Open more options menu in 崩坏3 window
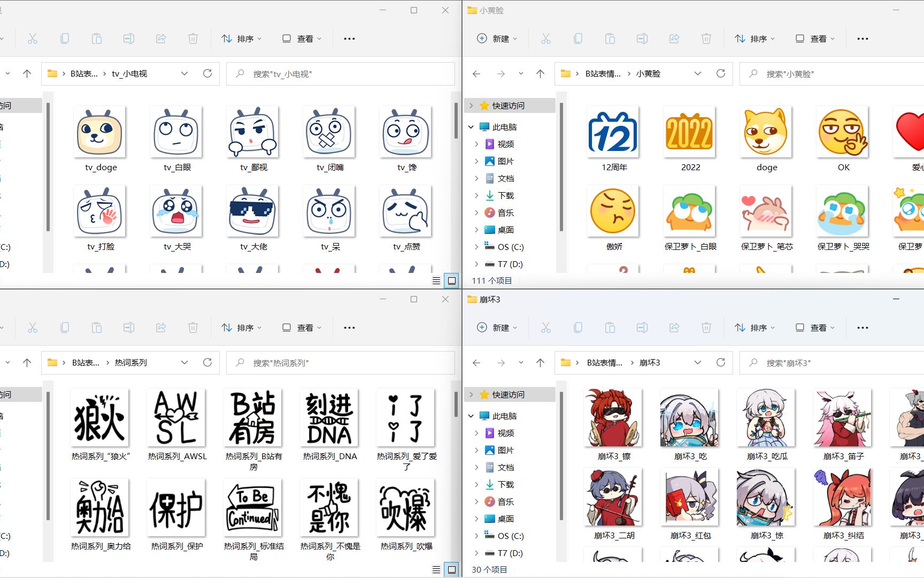Viewport: 924px width, 578px height. 863,328
